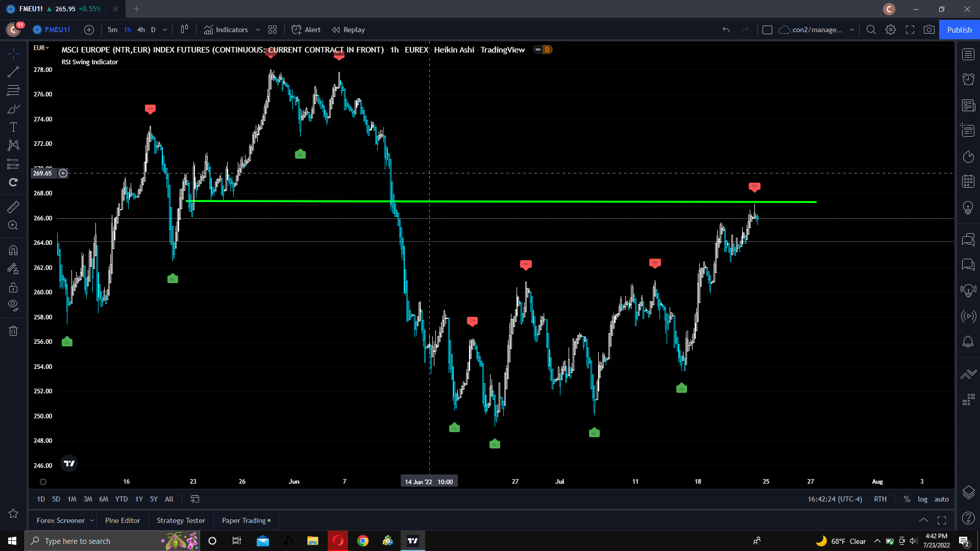Open the Pine Editor tab

pos(122,520)
